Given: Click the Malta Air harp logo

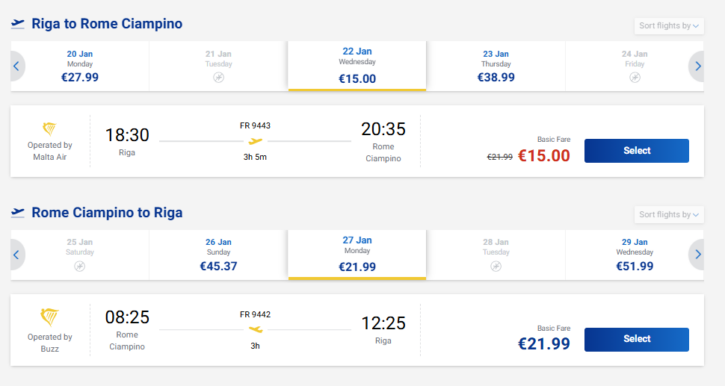Looking at the screenshot, I should tap(49, 129).
